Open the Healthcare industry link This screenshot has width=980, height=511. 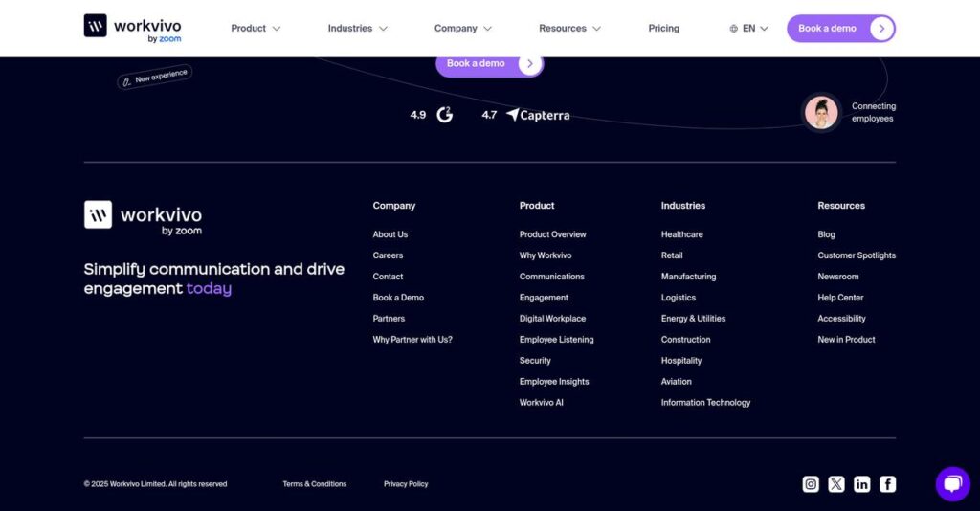[x=681, y=234]
